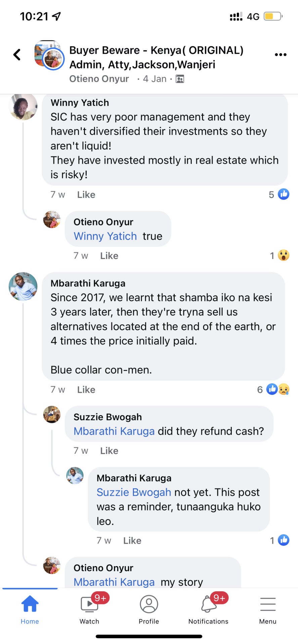Tap the thumbs-up on Mbarathi's reply to Suzzie
298x644 pixels.
click(x=284, y=540)
